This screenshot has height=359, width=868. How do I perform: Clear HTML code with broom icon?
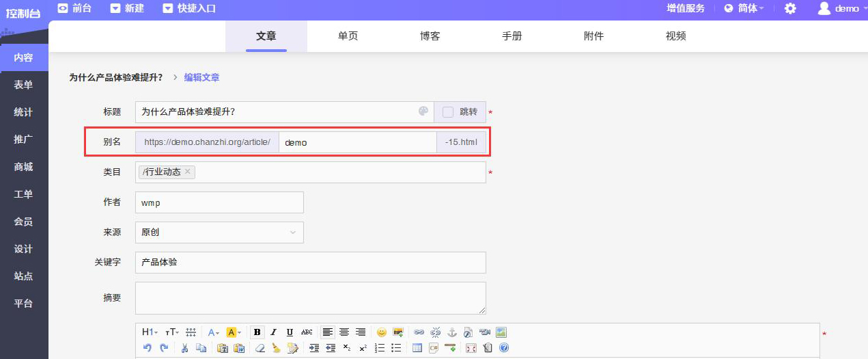click(276, 347)
